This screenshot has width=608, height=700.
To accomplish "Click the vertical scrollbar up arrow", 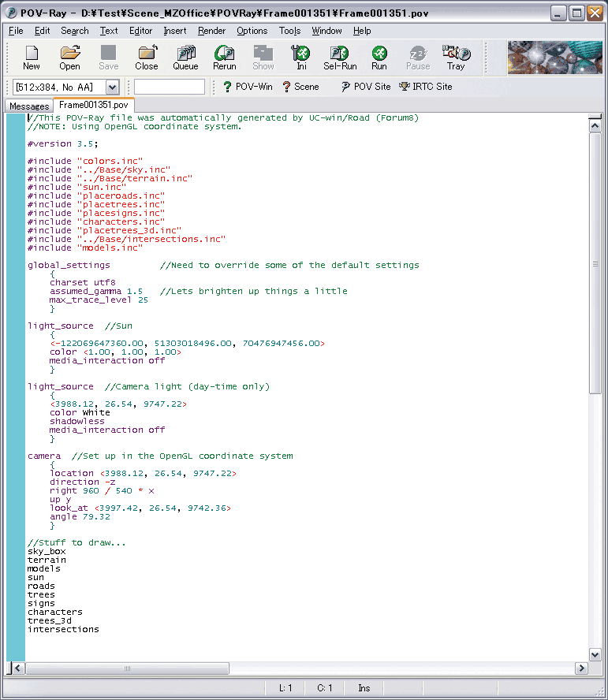I will pyautogui.click(x=595, y=126).
